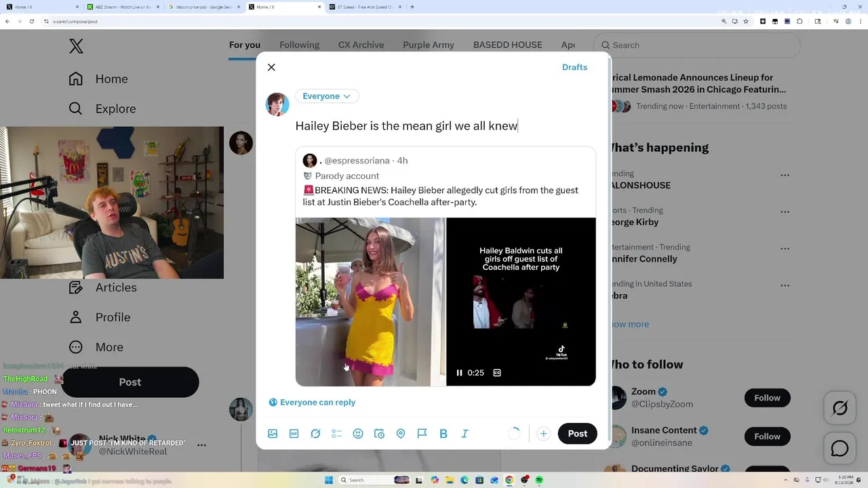Click the flag icon in compose toolbar
Image resolution: width=868 pixels, height=488 pixels.
pyautogui.click(x=422, y=434)
